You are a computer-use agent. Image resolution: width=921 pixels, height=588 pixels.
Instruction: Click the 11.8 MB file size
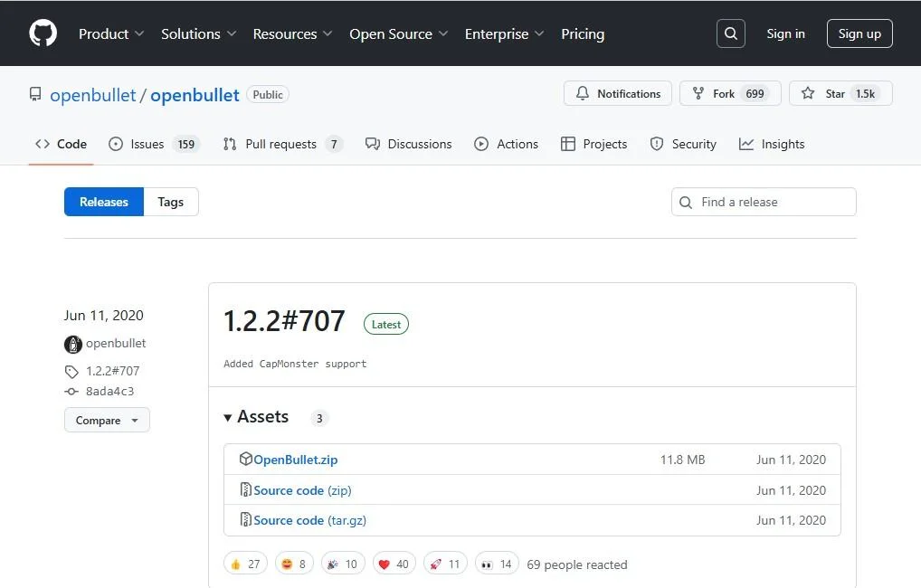(682, 460)
